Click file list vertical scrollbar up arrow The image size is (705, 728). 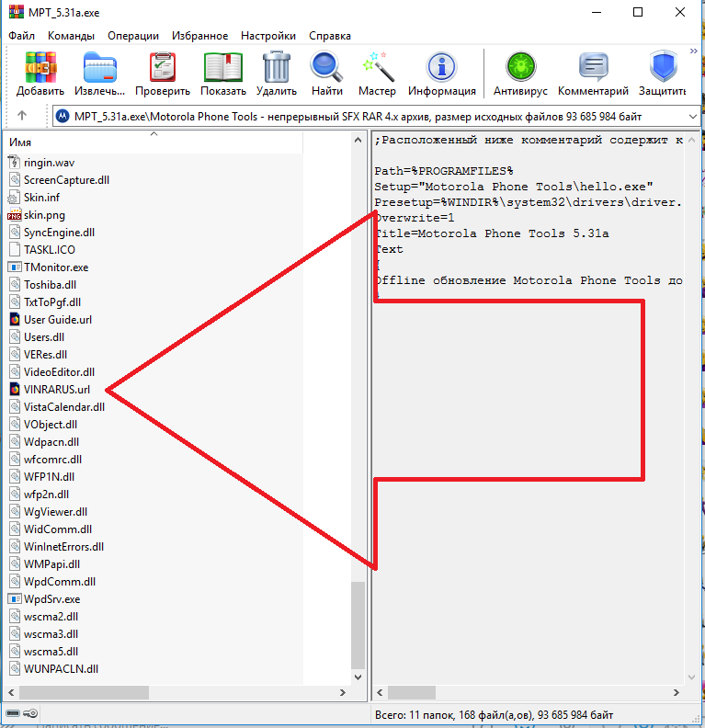click(x=358, y=140)
